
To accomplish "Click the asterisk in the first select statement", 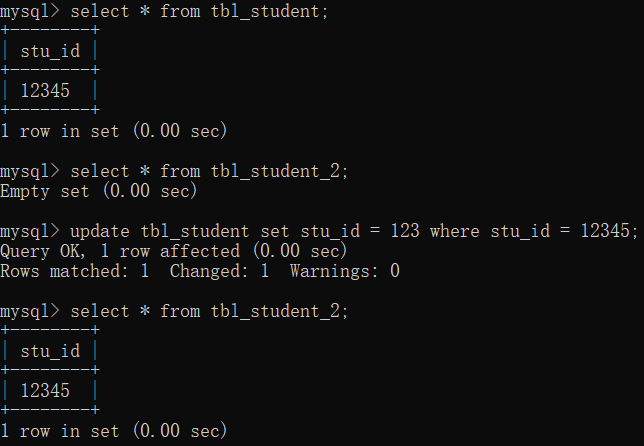I will [x=145, y=11].
